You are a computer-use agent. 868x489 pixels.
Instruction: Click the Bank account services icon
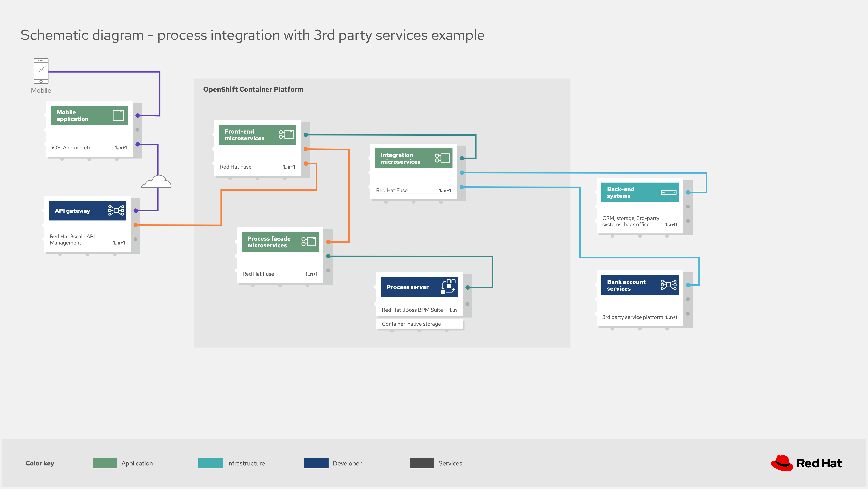pos(668,285)
